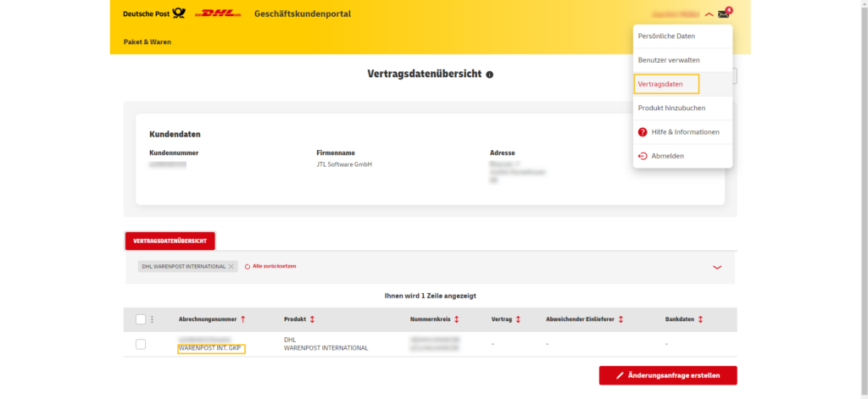Sort the Bankdaten column

700,319
